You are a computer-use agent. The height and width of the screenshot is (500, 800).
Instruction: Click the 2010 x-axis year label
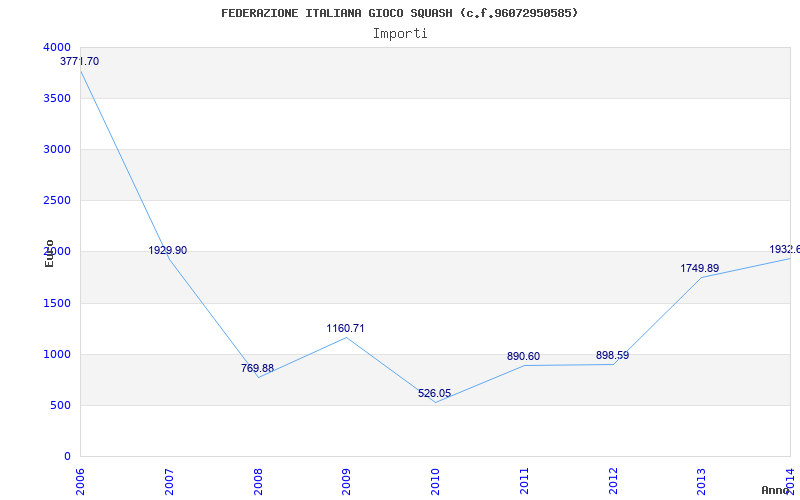[x=435, y=481]
